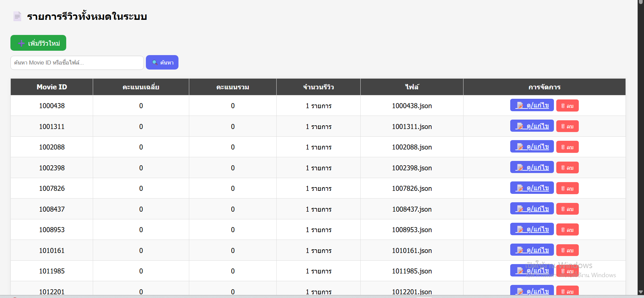Click file name 1000438.json
Image resolution: width=644 pixels, height=298 pixels.
pos(412,106)
